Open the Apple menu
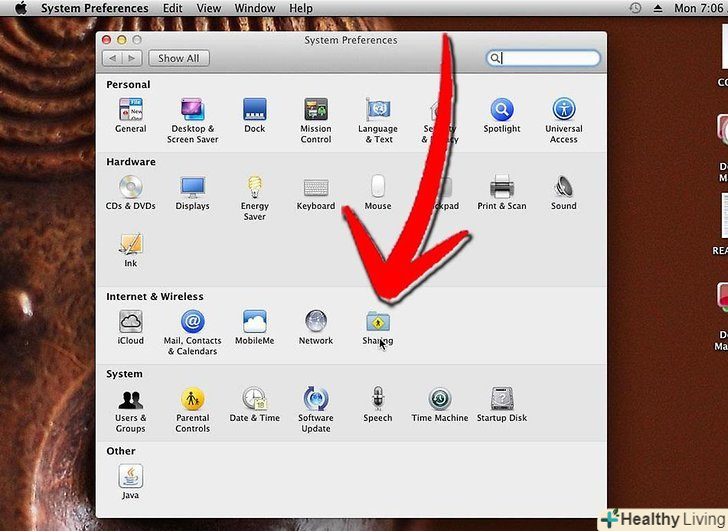This screenshot has width=728, height=531. click(x=21, y=8)
